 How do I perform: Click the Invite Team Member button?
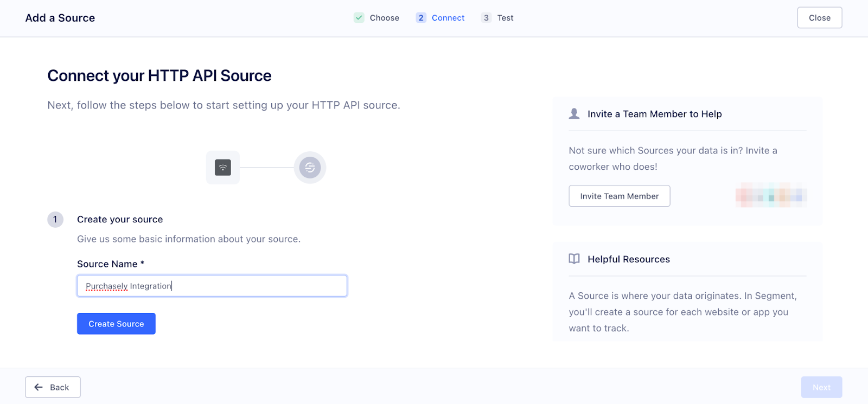pyautogui.click(x=619, y=196)
